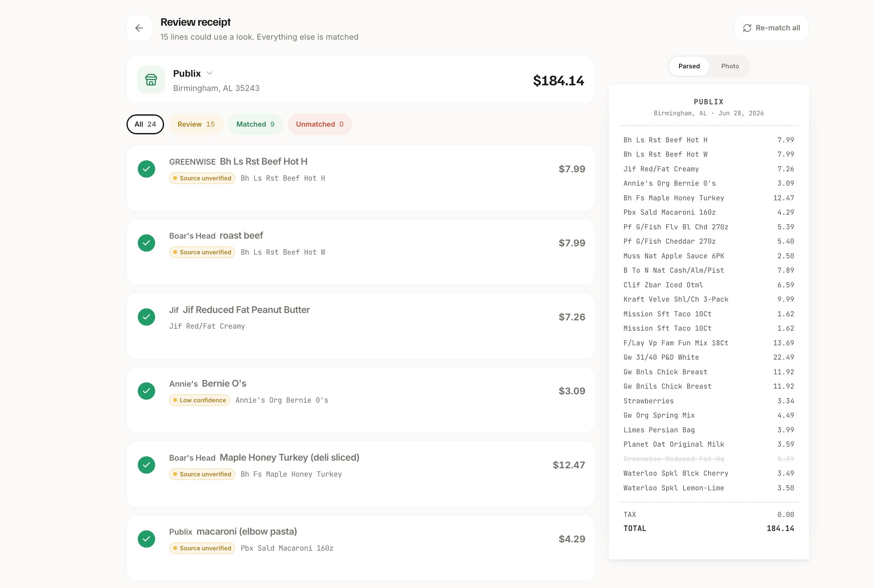Toggle the green check for Boar's Head roast beef
The height and width of the screenshot is (588, 874).
pos(146,243)
